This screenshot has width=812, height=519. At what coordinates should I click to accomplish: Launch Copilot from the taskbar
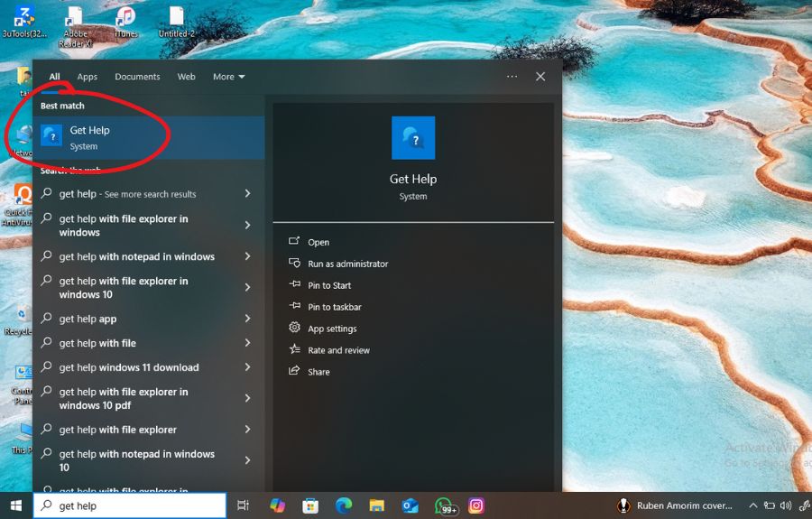click(x=277, y=505)
